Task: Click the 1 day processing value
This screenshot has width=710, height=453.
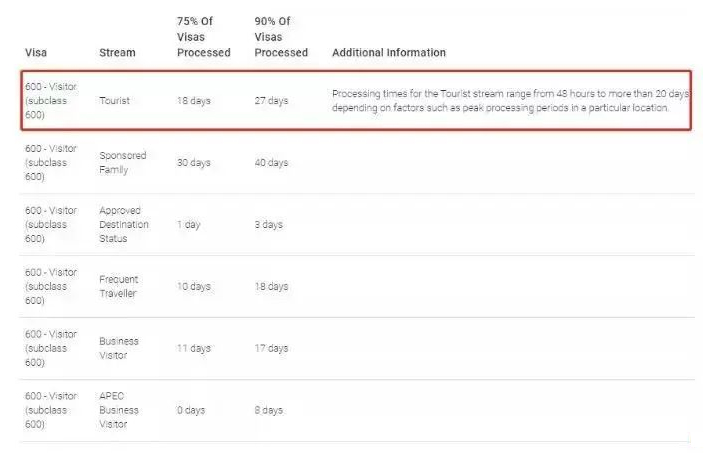Action: pos(188,225)
